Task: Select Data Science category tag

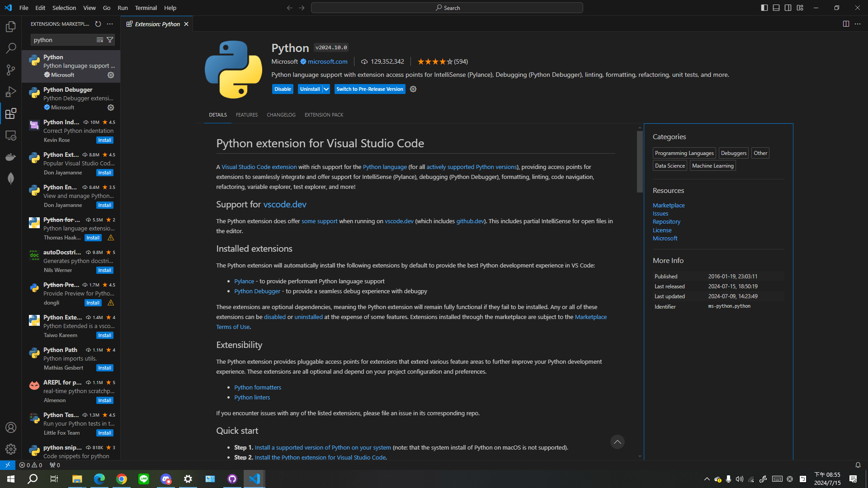Action: (670, 166)
